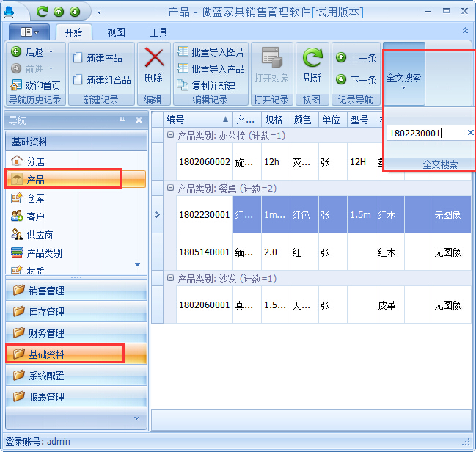Image resolution: width=476 pixels, height=452 pixels.
Task: Select 仓库 in the navigation list
Action: pos(76,198)
